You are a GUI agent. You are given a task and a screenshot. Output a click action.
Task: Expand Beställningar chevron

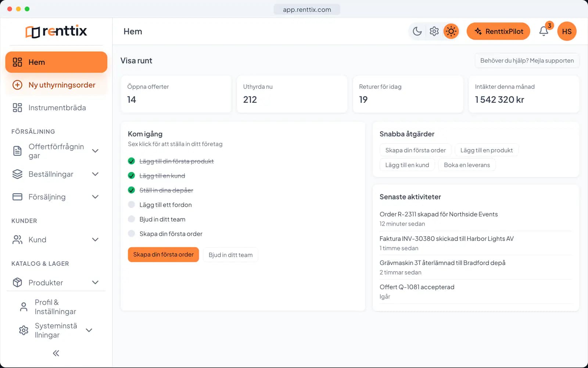coord(95,174)
